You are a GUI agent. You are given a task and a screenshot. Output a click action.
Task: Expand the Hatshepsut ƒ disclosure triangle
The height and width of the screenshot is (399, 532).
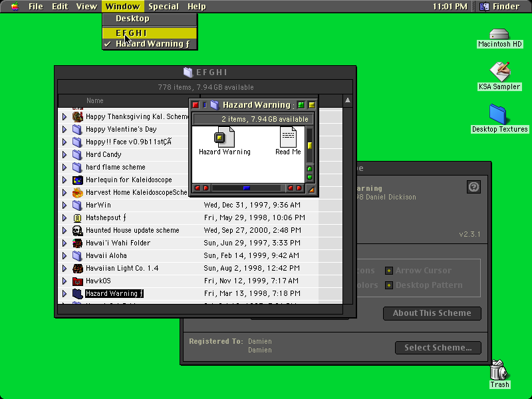[x=65, y=218]
